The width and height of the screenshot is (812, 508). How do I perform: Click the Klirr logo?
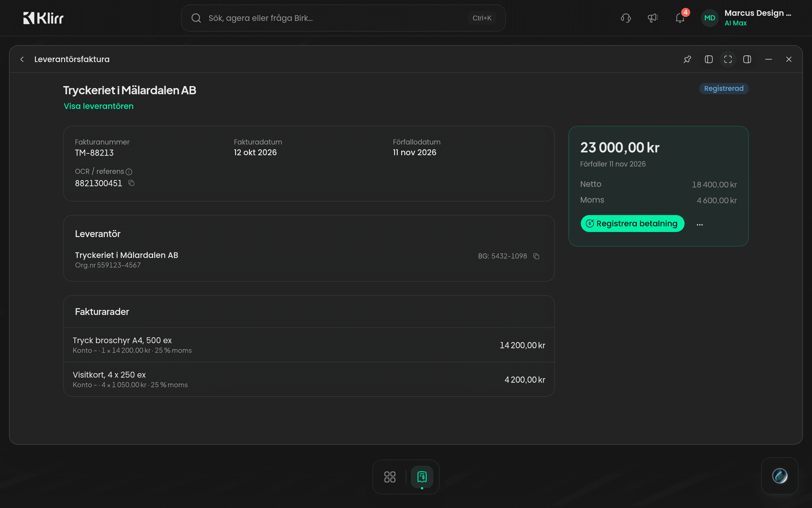click(43, 18)
